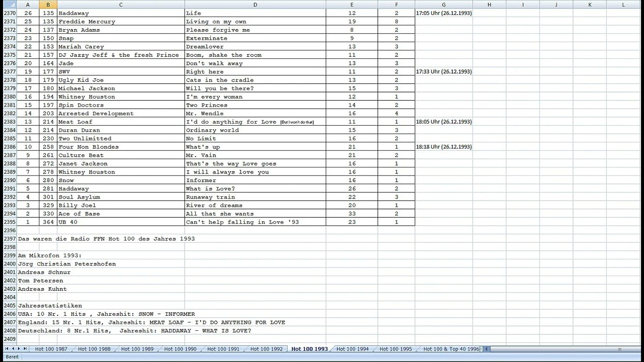Open the Hot 100 1987 sheet

tap(51, 349)
